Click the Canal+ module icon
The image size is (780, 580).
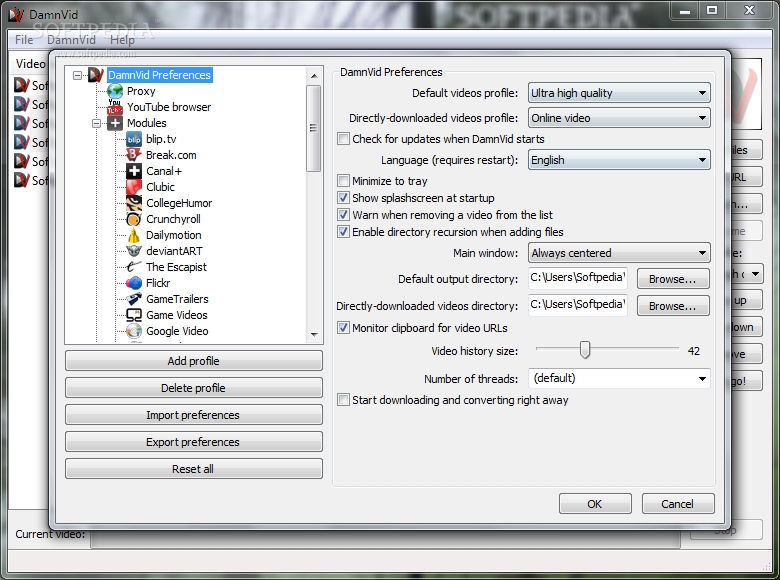tap(134, 171)
